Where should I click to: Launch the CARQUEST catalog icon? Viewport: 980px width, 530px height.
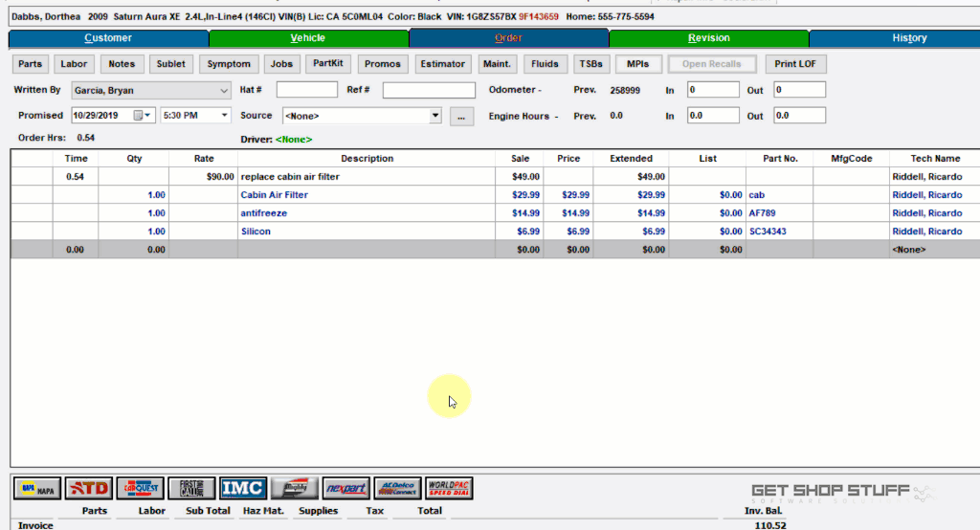[141, 489]
